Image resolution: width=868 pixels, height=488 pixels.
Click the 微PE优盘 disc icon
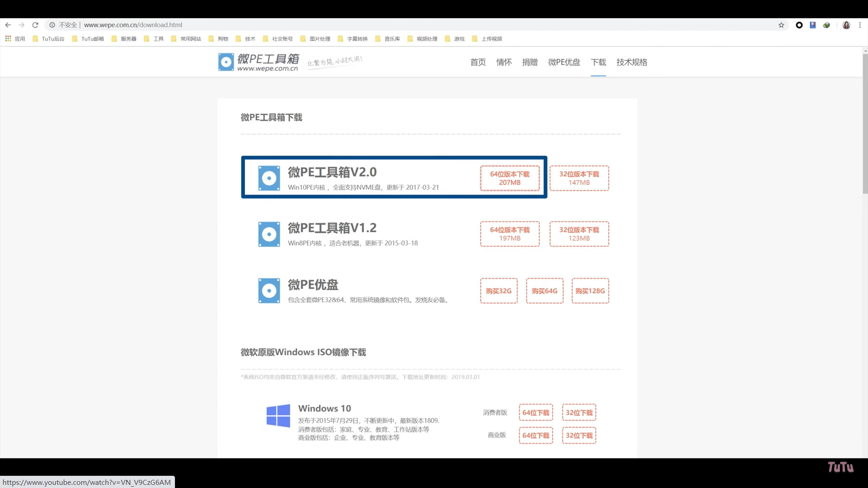tap(269, 291)
